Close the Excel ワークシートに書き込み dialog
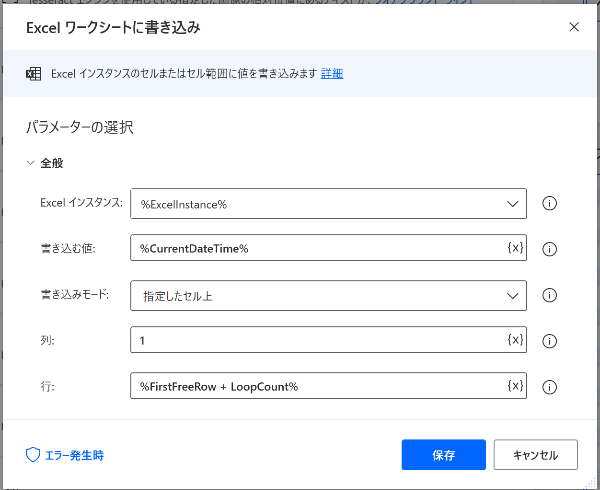The width and height of the screenshot is (600, 490). (x=574, y=27)
